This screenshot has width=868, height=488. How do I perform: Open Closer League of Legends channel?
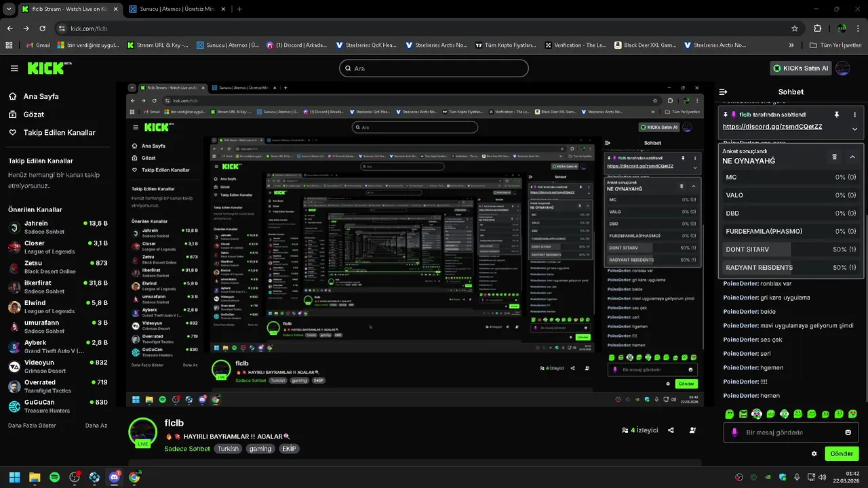(58, 247)
